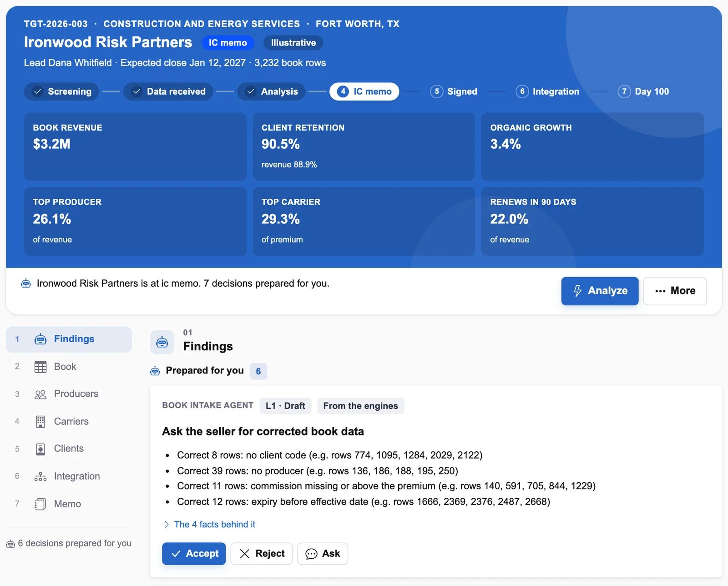Run Analyze on Ironwood Risk Partners

tap(600, 291)
